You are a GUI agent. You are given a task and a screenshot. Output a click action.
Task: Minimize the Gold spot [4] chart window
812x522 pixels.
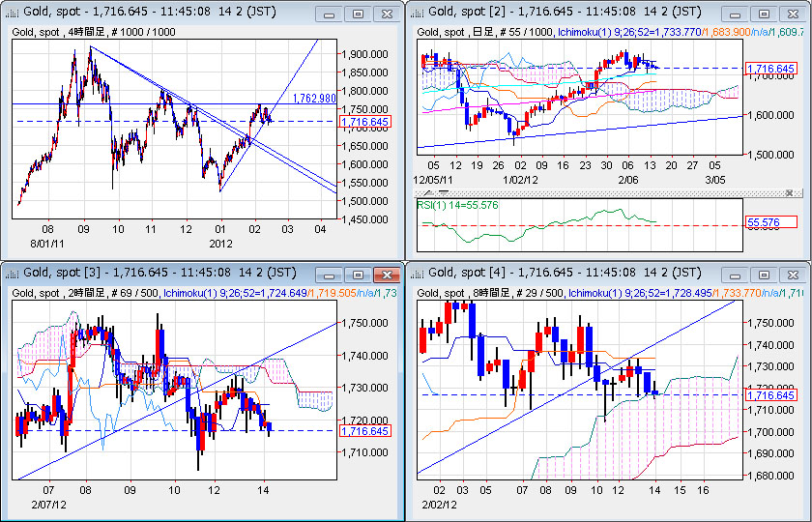(x=736, y=275)
